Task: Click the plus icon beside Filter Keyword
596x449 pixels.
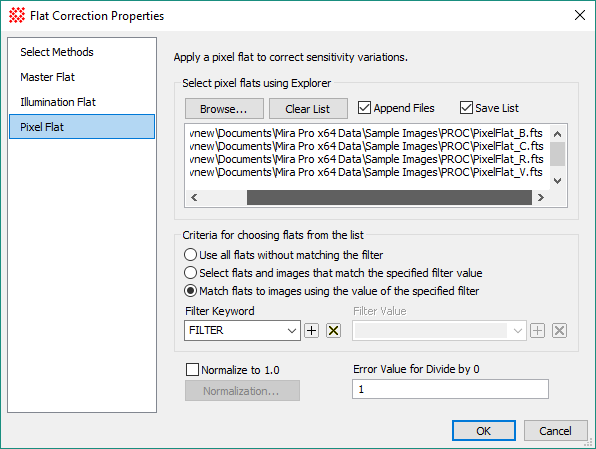Action: point(312,330)
